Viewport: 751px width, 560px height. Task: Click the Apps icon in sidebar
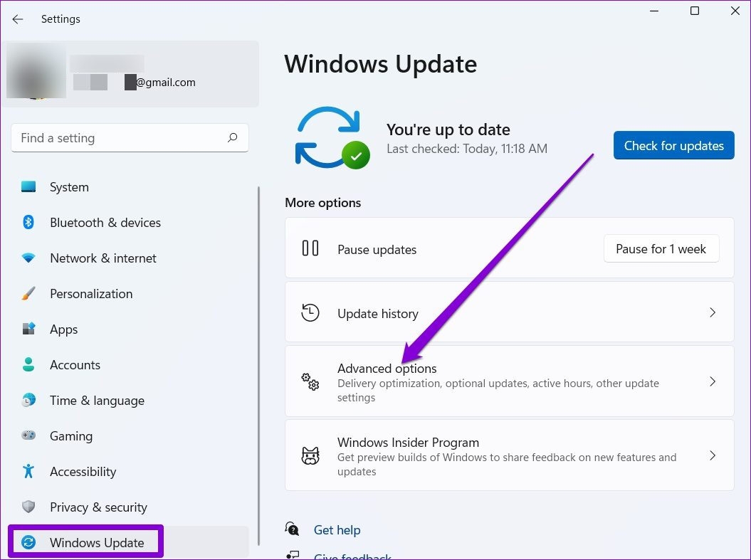click(28, 329)
